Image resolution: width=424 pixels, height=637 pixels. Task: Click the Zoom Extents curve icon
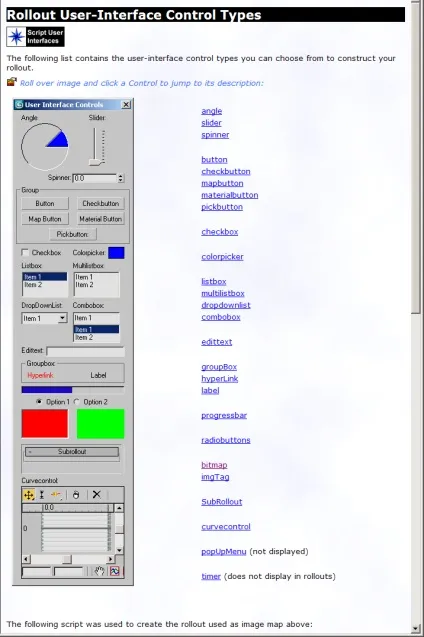pos(115,571)
